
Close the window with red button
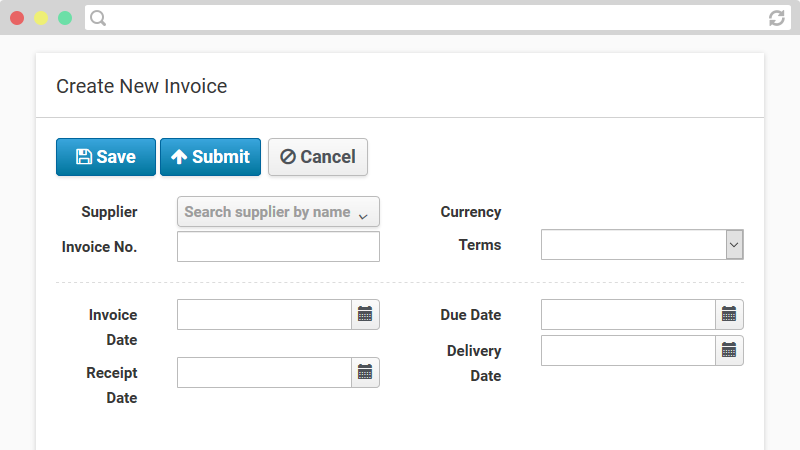(17, 18)
